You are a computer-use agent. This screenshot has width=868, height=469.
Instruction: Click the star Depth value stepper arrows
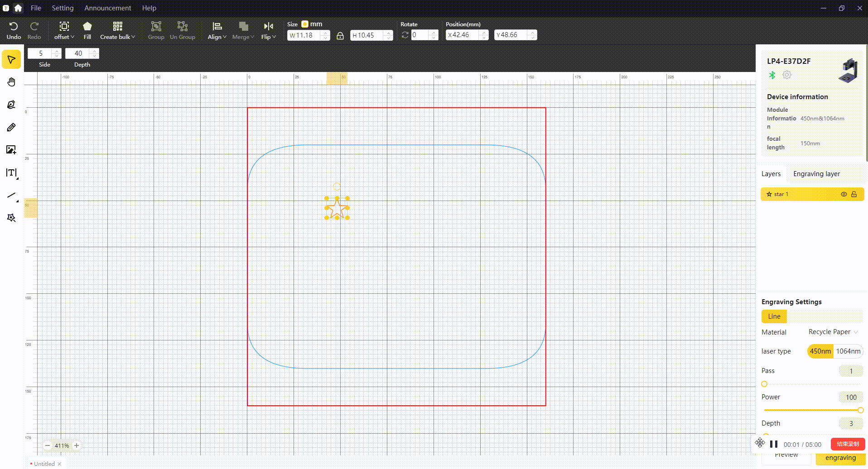(x=94, y=53)
